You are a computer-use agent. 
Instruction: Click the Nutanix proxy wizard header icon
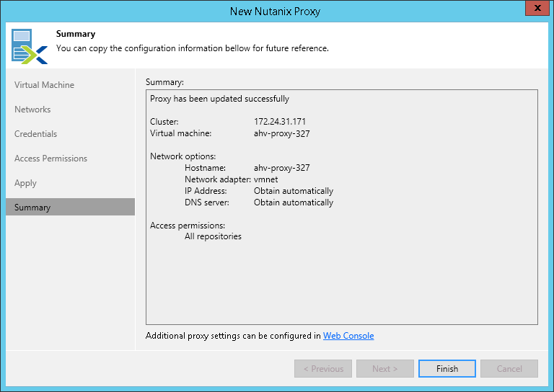point(30,46)
